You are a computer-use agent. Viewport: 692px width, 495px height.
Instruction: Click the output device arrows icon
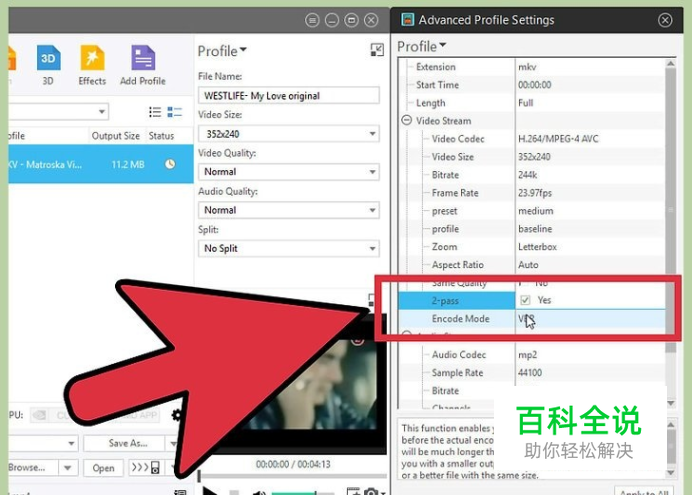[145, 467]
